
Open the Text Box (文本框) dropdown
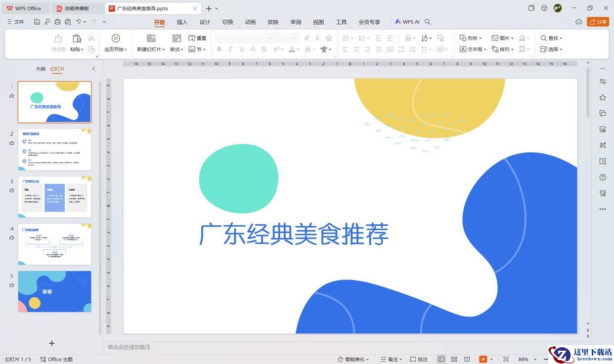pos(473,49)
